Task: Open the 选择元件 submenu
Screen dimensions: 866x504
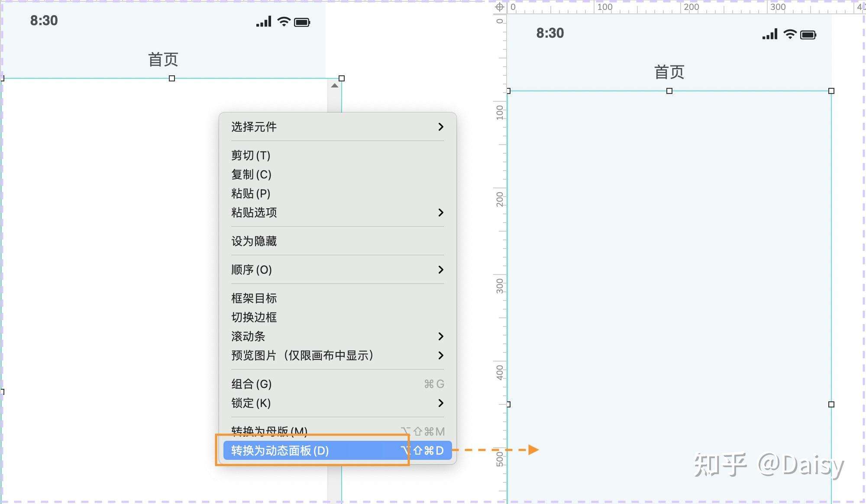Action: [x=337, y=127]
